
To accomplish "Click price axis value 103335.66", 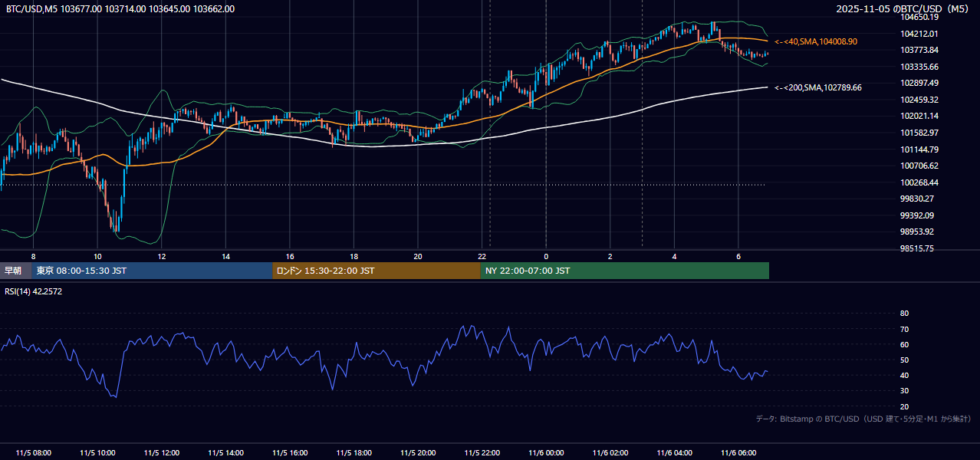I will coord(919,67).
